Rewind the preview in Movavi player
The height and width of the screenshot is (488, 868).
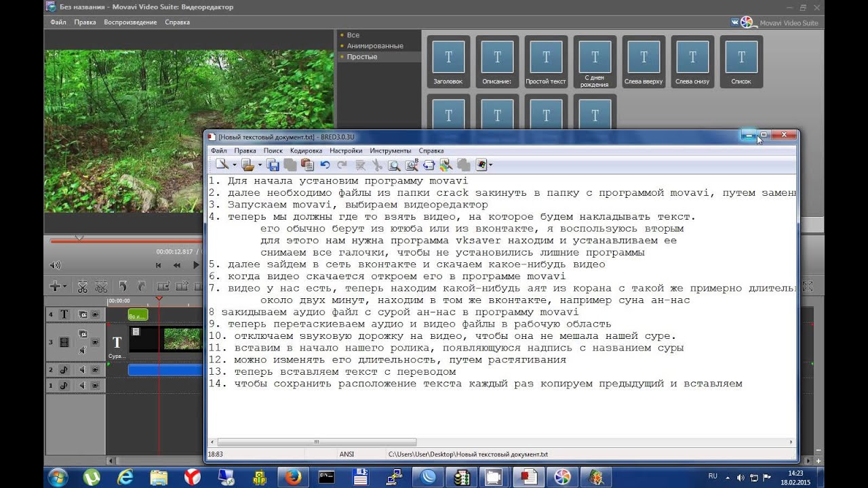(177, 265)
